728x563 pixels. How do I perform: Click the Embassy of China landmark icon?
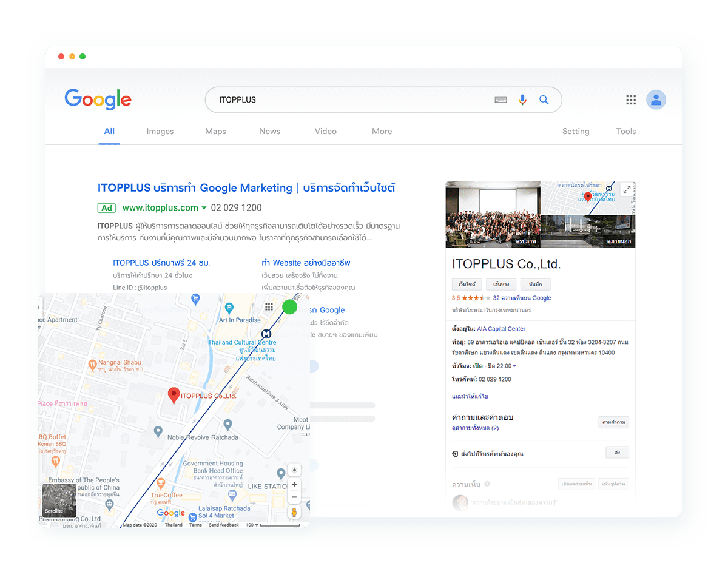pos(109,504)
